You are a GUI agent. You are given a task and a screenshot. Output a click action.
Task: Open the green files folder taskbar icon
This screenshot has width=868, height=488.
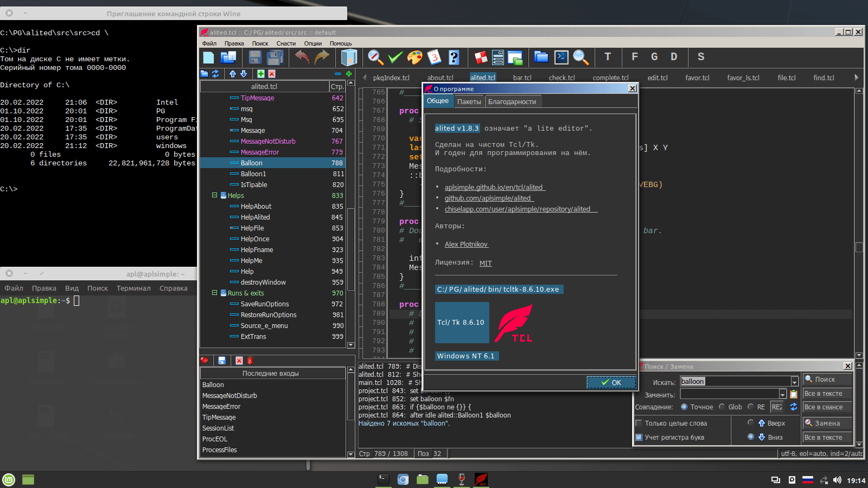(x=423, y=479)
